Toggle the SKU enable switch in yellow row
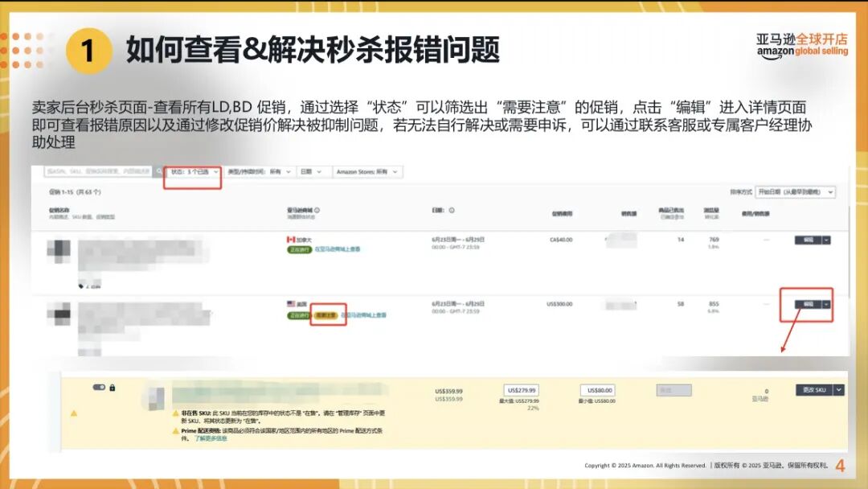868x489 pixels. point(99,388)
